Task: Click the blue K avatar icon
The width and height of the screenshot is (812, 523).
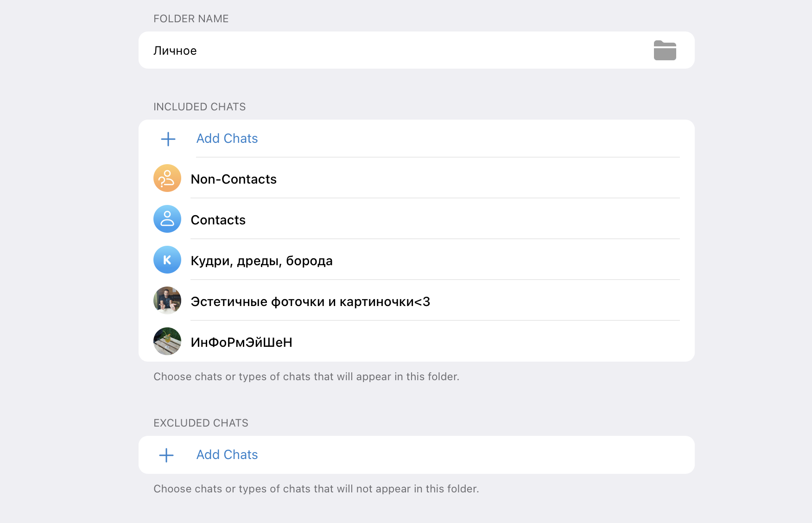Action: point(167,260)
